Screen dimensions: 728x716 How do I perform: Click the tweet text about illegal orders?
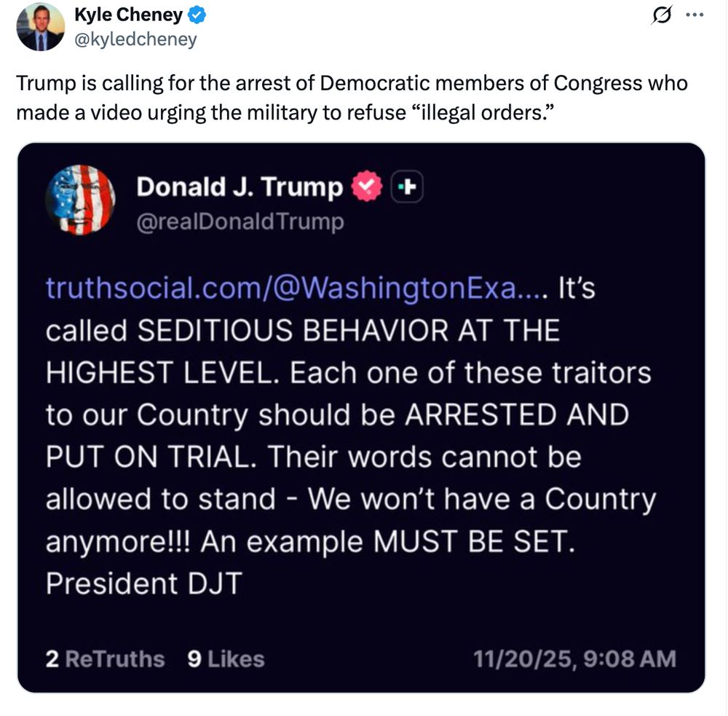tap(352, 98)
